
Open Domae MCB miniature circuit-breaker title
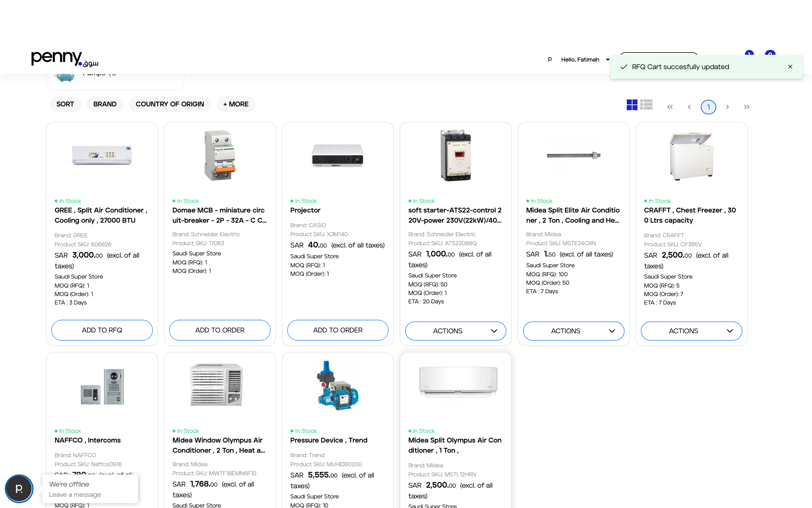pos(219,215)
